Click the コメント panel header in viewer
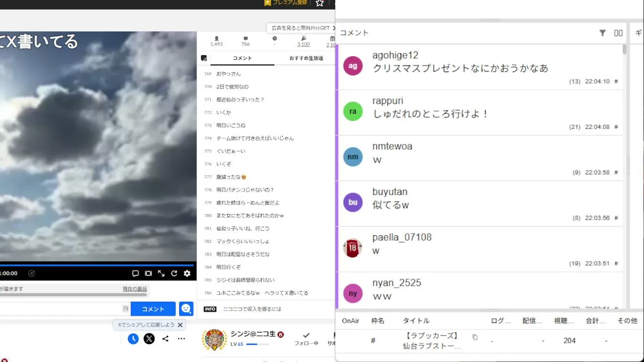This screenshot has height=362, width=644. (x=354, y=33)
